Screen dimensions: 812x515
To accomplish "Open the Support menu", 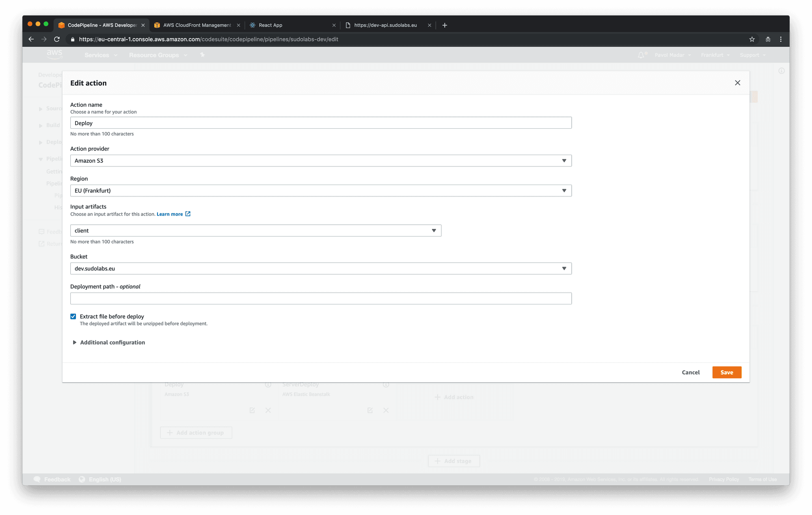I will click(x=752, y=55).
